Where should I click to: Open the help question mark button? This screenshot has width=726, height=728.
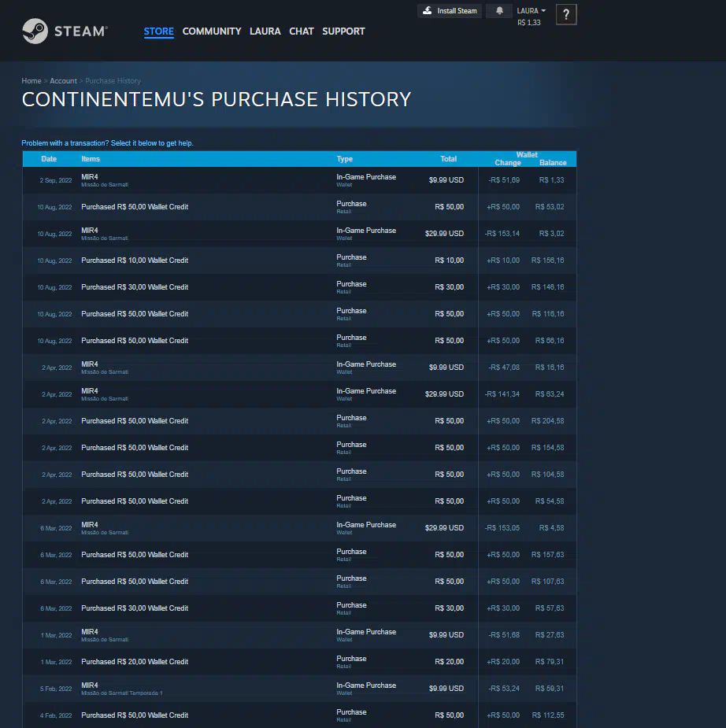pyautogui.click(x=565, y=15)
